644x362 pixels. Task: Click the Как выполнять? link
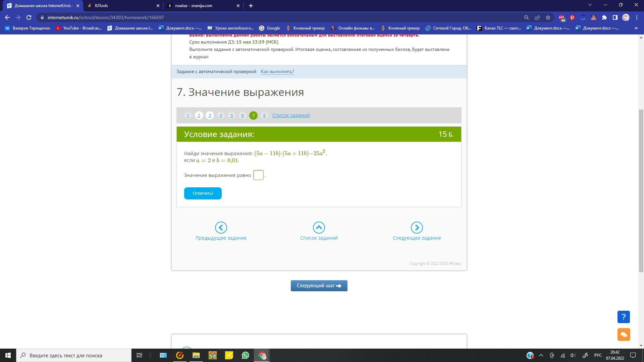click(277, 71)
